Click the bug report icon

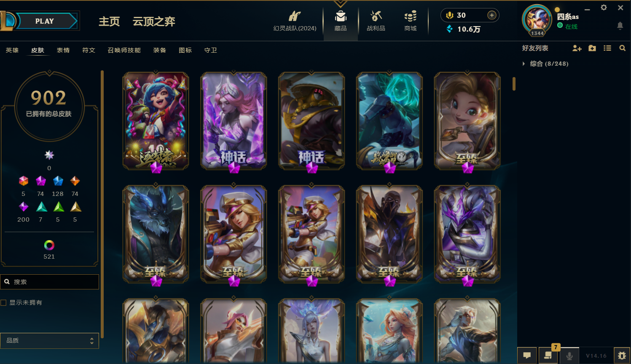[622, 356]
